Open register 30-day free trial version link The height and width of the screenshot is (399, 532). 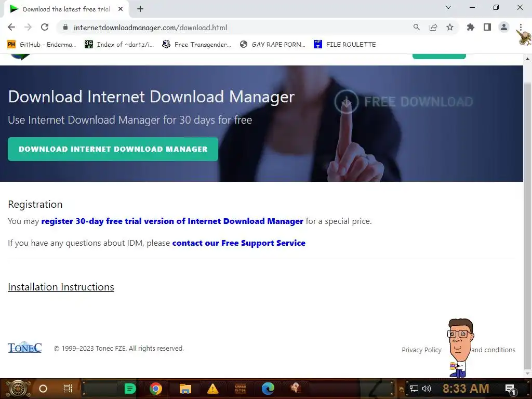pos(172,221)
